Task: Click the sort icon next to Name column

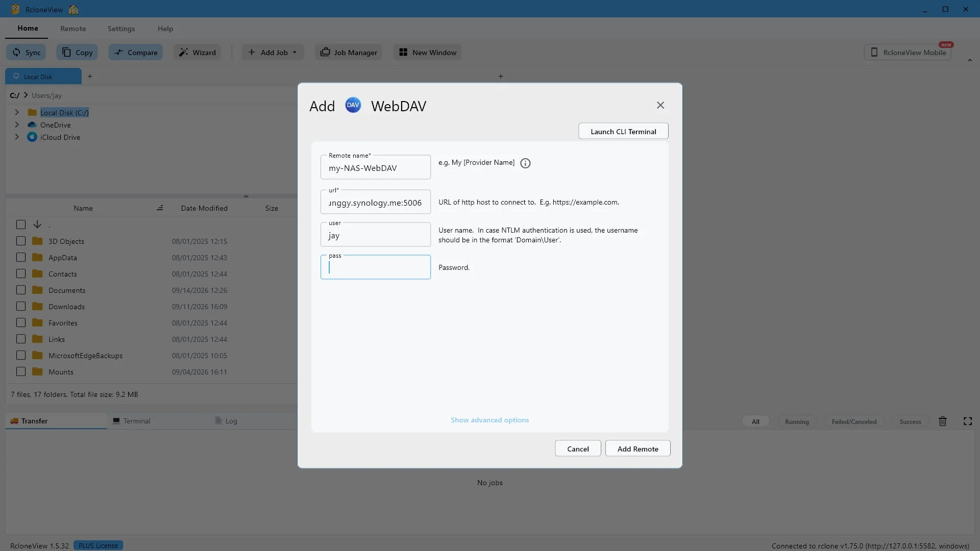Action: point(160,208)
